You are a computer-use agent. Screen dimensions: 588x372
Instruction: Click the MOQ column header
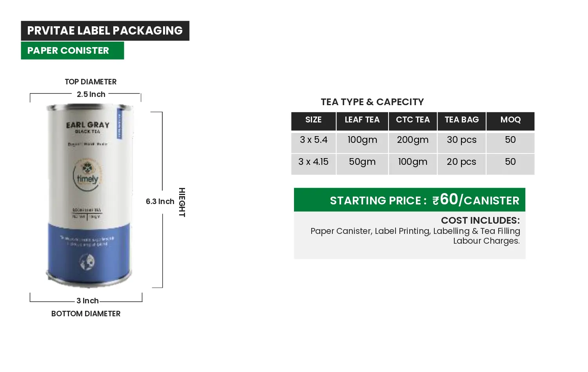click(x=510, y=121)
